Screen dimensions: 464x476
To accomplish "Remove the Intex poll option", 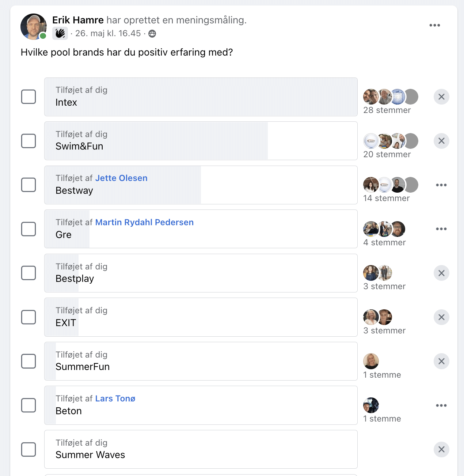I will pos(441,97).
